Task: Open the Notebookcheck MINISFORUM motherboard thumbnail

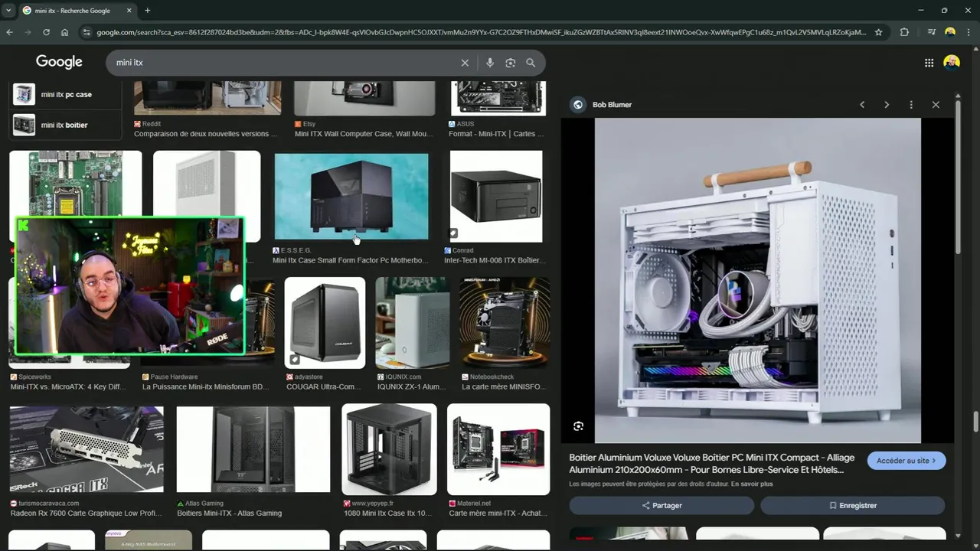Action: click(505, 322)
